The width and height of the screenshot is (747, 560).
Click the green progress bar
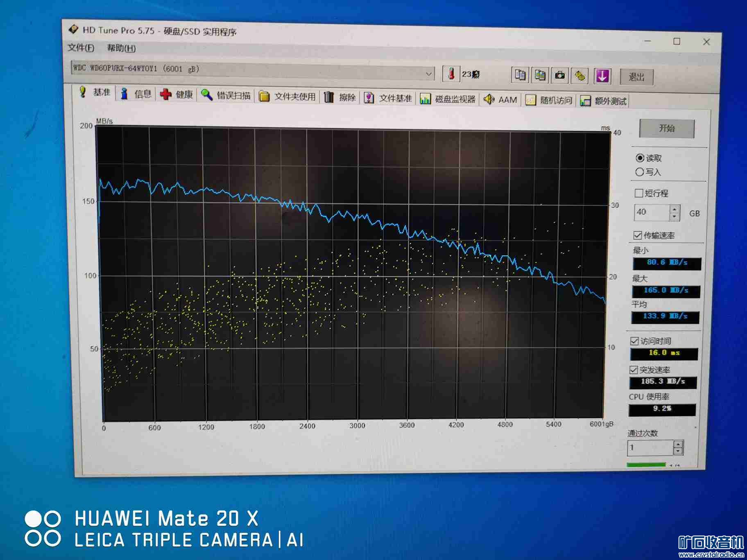[x=646, y=465]
